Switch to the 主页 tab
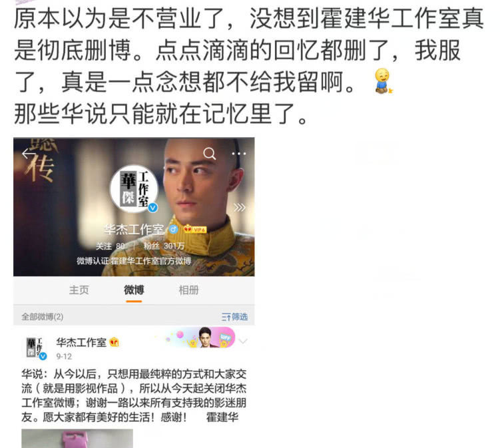The height and width of the screenshot is (448, 500). tap(79, 290)
